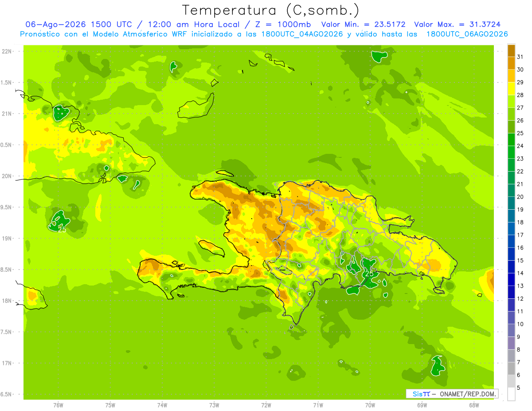Select the "24" label on the color scale

pos(520,146)
